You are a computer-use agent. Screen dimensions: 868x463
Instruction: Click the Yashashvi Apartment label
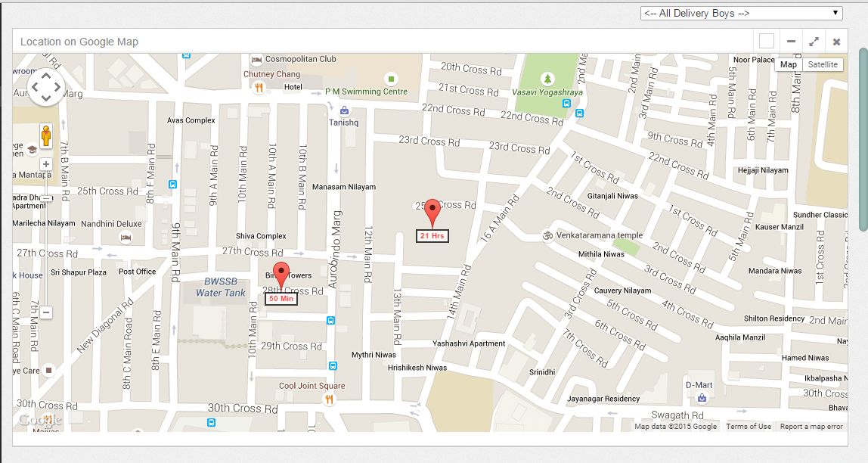click(x=469, y=343)
